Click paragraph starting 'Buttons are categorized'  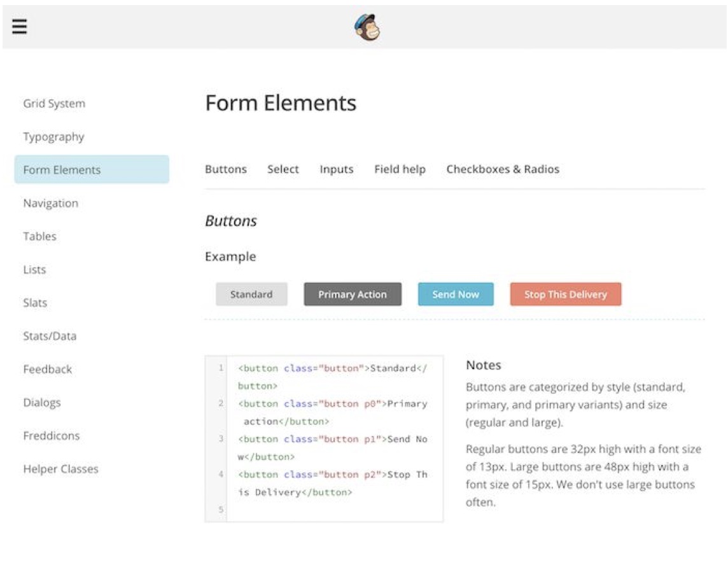coord(576,405)
